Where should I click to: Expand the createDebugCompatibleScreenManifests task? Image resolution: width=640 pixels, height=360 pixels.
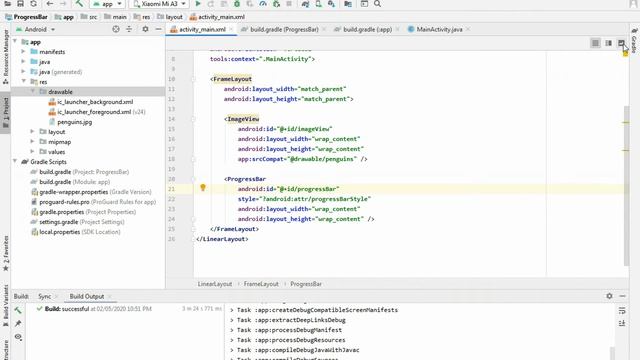(232, 310)
